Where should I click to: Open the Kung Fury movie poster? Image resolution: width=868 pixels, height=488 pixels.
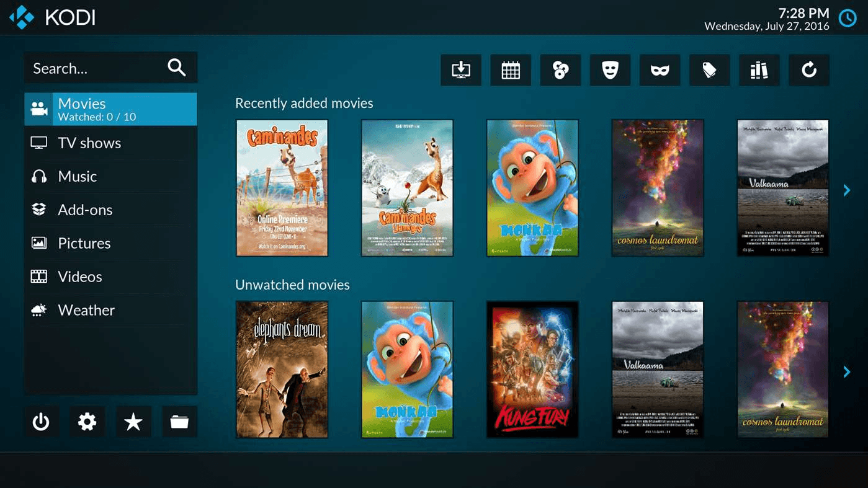(x=532, y=370)
